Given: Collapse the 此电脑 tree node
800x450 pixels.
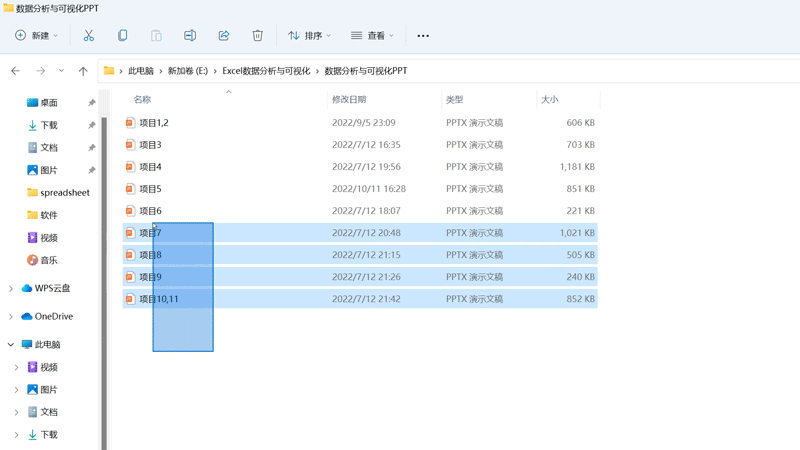Looking at the screenshot, I should 11,344.
